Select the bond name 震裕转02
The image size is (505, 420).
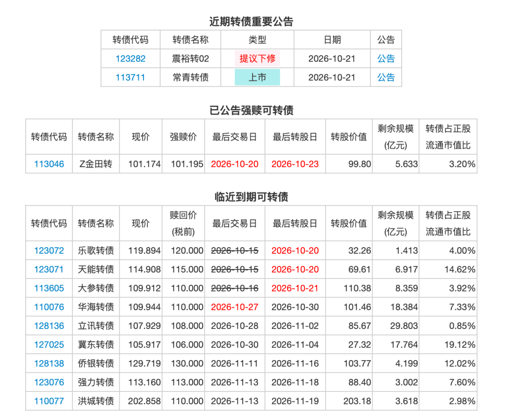point(190,58)
